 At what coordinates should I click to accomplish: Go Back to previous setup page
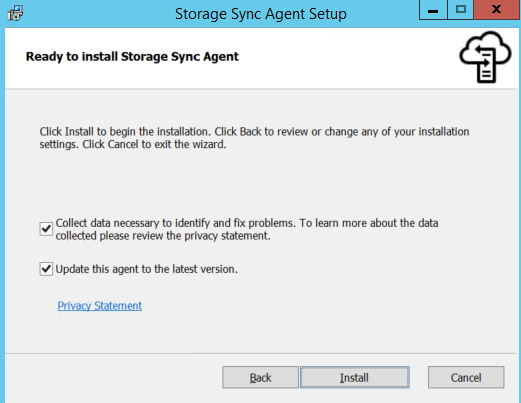pyautogui.click(x=260, y=377)
